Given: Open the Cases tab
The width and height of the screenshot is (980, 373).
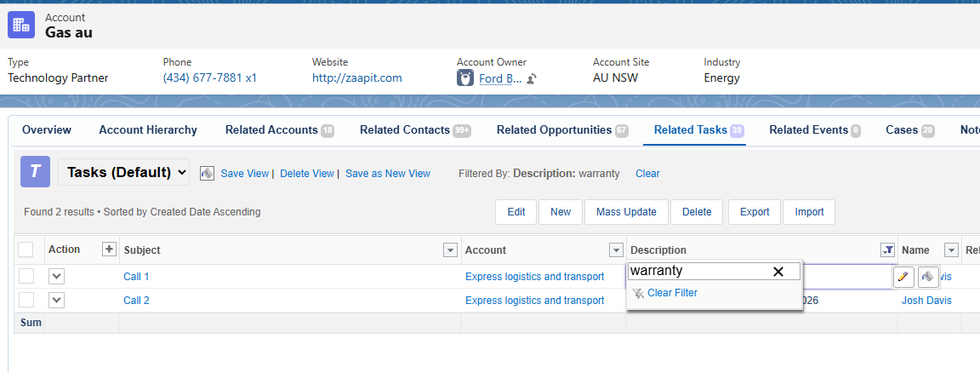Looking at the screenshot, I should pyautogui.click(x=902, y=130).
